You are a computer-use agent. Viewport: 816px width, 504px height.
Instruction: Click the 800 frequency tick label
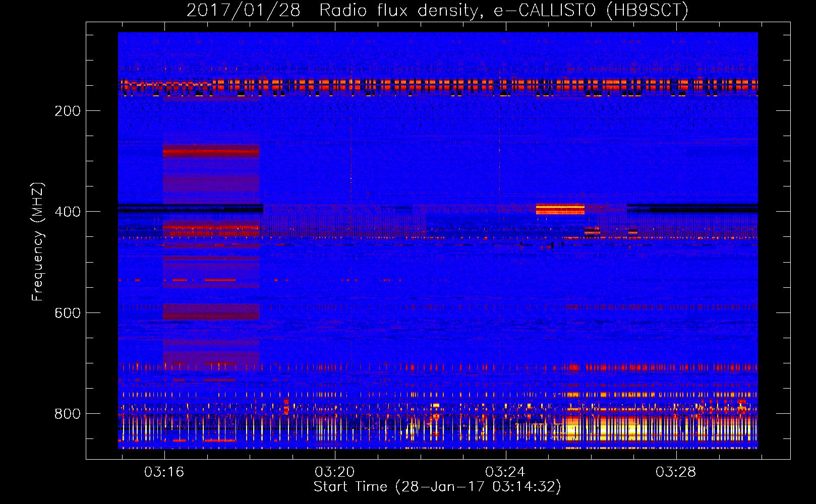point(68,414)
